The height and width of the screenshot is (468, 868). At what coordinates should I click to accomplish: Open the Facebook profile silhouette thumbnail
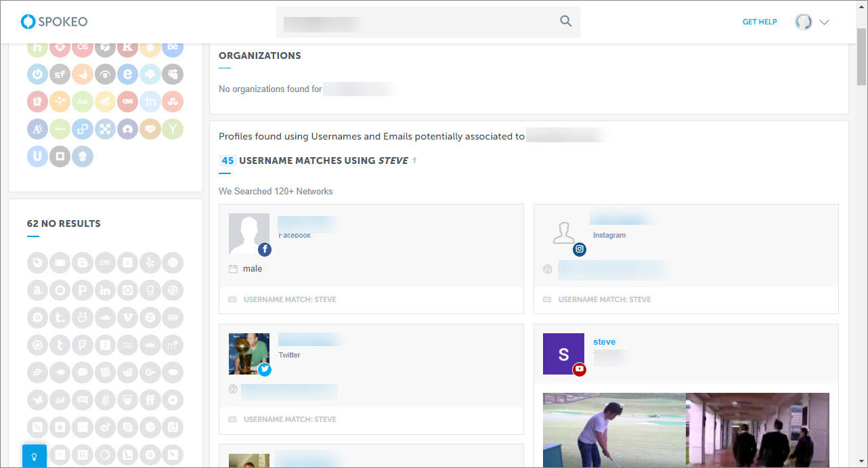249,234
